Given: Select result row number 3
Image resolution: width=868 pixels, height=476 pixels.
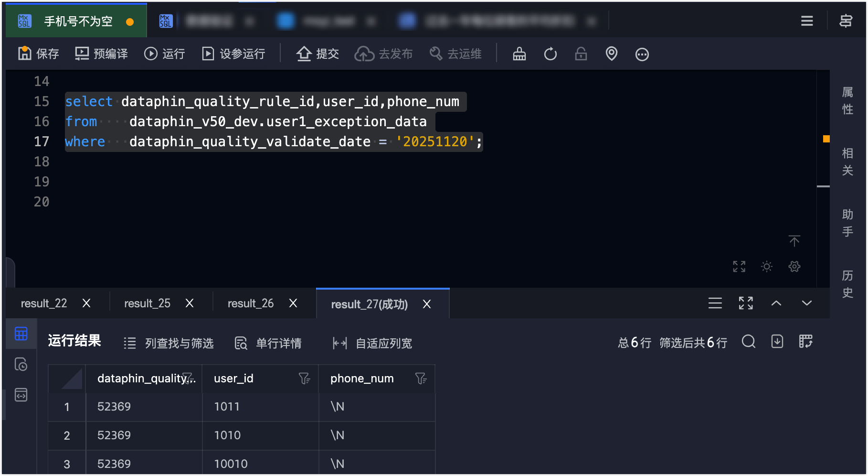Looking at the screenshot, I should point(67,464).
